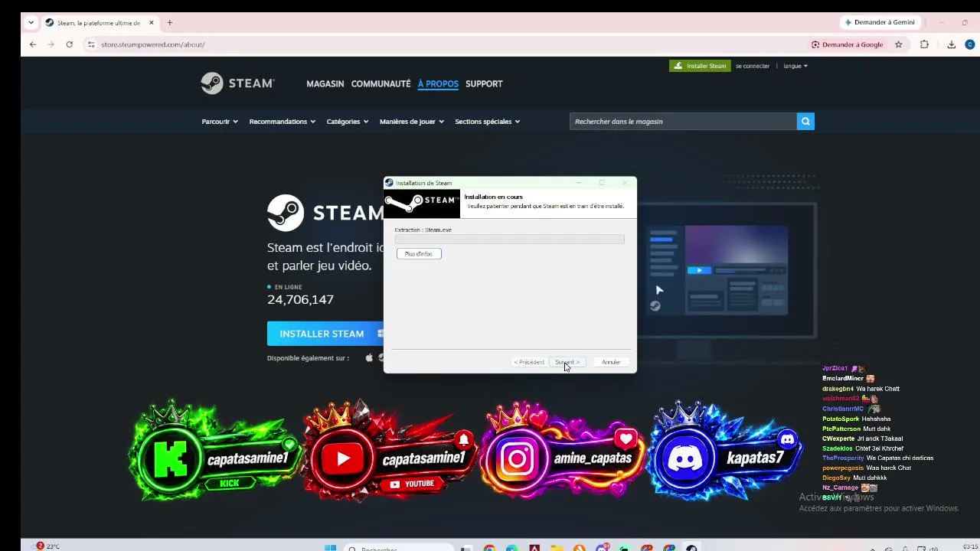Click the Steam logo in the site header
The height and width of the screenshot is (551, 980).
point(237,83)
